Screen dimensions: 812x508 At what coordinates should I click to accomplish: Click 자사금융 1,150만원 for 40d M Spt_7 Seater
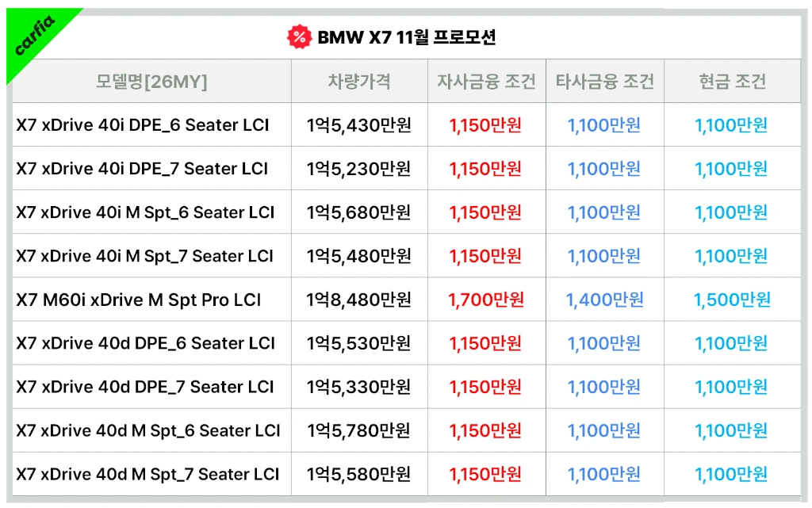pos(485,475)
